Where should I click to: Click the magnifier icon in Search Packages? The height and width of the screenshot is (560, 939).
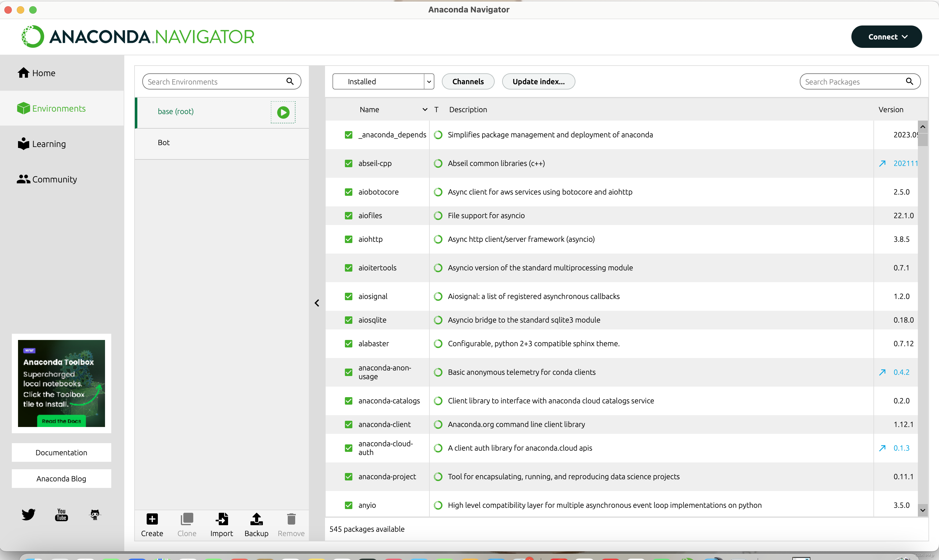pos(909,81)
